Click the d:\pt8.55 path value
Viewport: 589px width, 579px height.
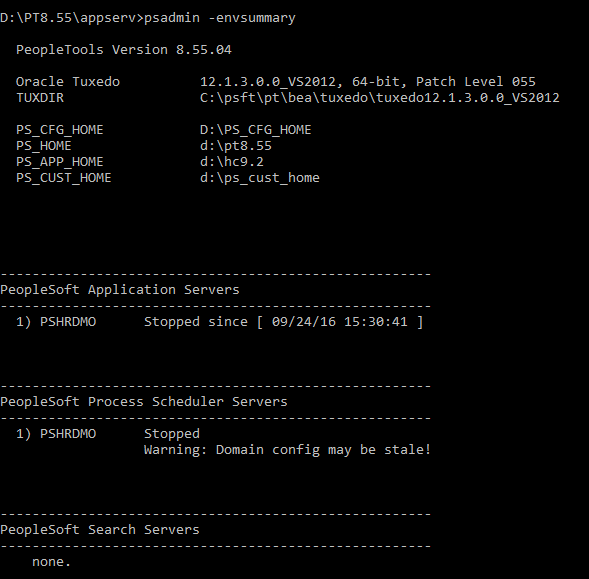(x=236, y=146)
